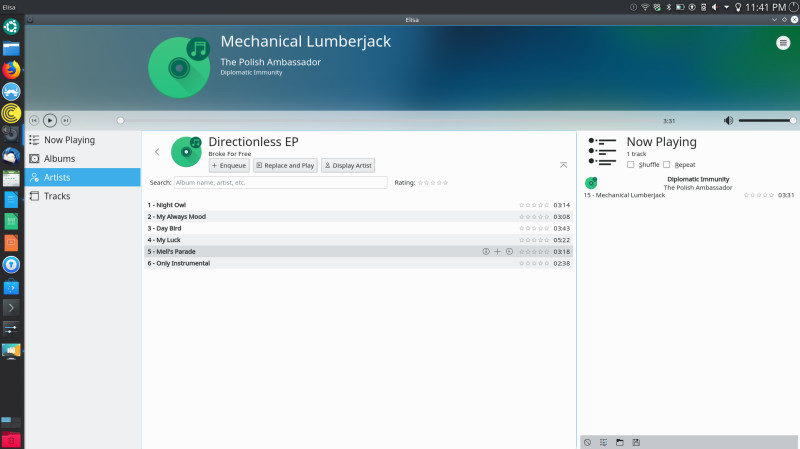Open the file manager dock icon
The height and width of the screenshot is (449, 800).
[x=11, y=48]
